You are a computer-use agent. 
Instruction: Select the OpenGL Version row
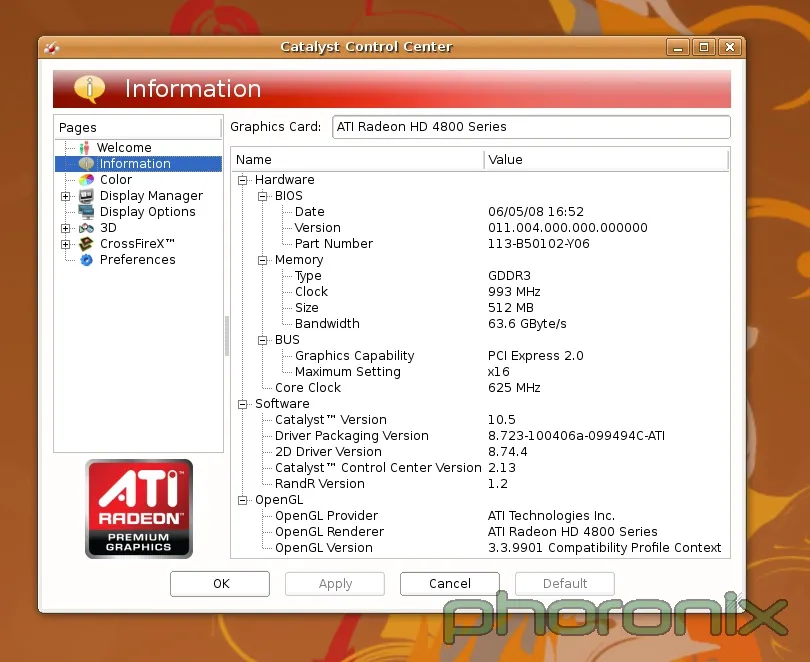(480, 548)
